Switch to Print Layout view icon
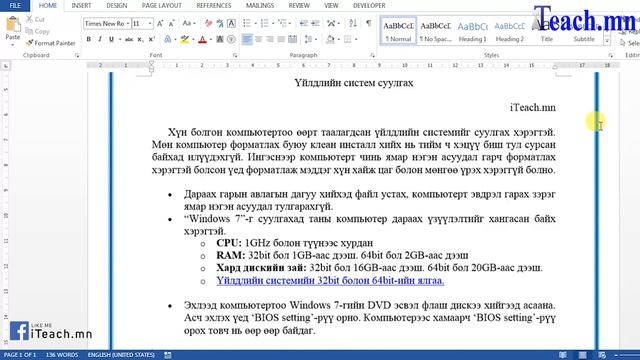 coord(582,355)
